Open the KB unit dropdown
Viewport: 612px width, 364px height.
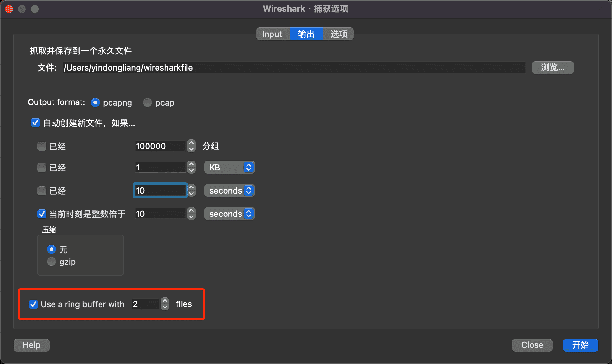tap(229, 168)
